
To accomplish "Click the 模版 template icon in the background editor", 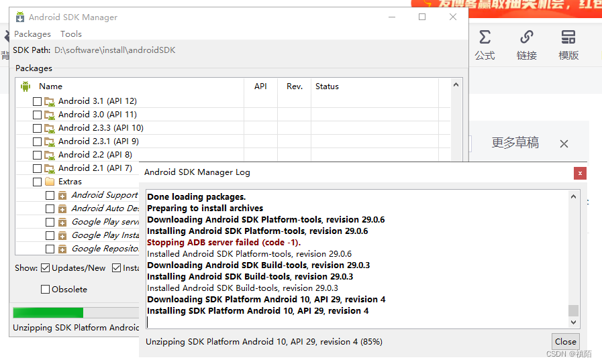I will tap(568, 38).
